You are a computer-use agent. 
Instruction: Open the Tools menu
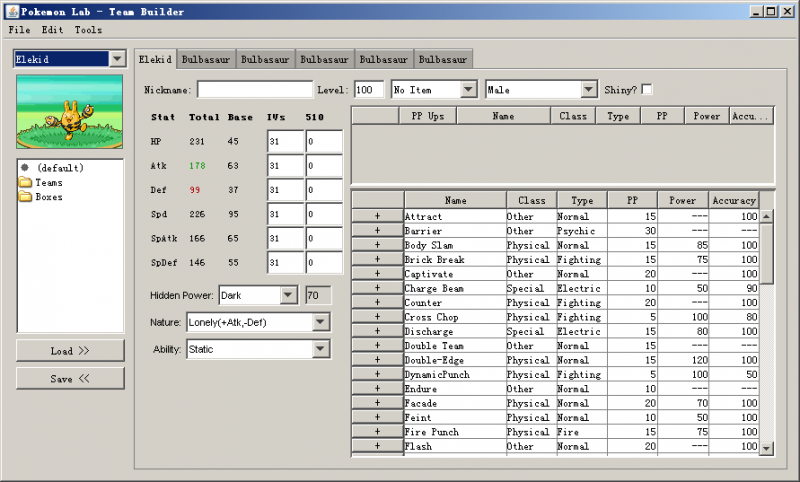click(x=88, y=30)
